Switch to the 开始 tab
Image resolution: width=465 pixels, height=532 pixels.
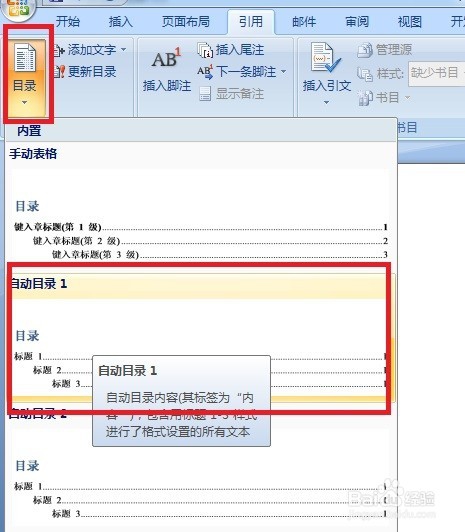tap(68, 22)
